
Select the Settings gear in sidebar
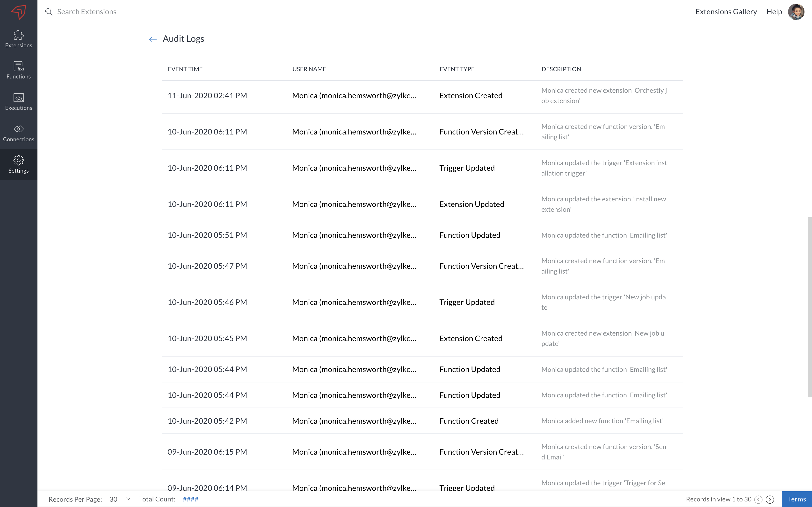point(18,164)
